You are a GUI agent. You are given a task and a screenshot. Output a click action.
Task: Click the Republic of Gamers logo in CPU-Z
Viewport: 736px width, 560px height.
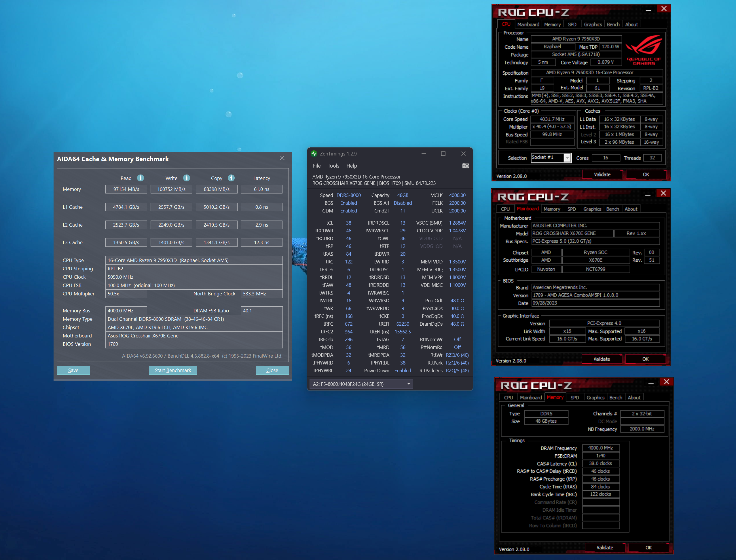click(x=644, y=50)
